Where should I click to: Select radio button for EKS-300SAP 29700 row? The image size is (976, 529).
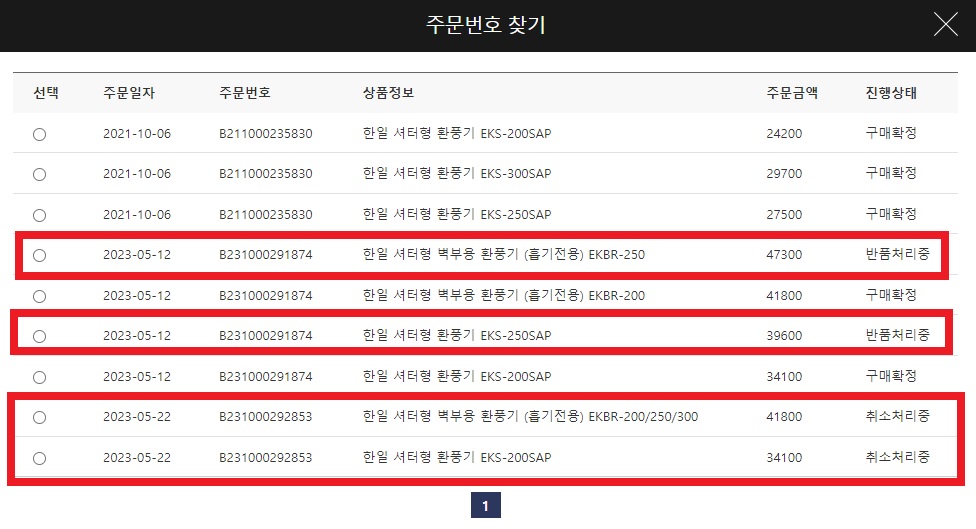[x=39, y=174]
